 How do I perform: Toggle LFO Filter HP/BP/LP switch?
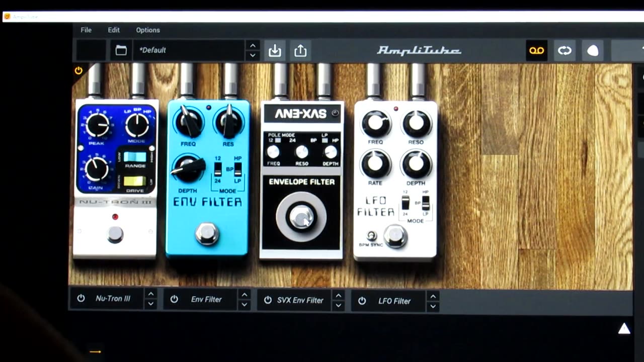point(426,203)
